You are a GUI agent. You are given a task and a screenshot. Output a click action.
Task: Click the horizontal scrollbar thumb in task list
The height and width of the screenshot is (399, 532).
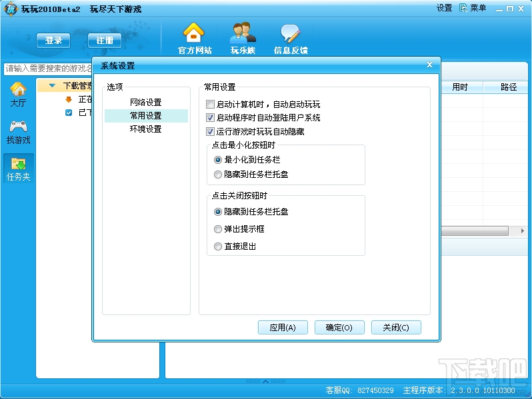[475, 231]
